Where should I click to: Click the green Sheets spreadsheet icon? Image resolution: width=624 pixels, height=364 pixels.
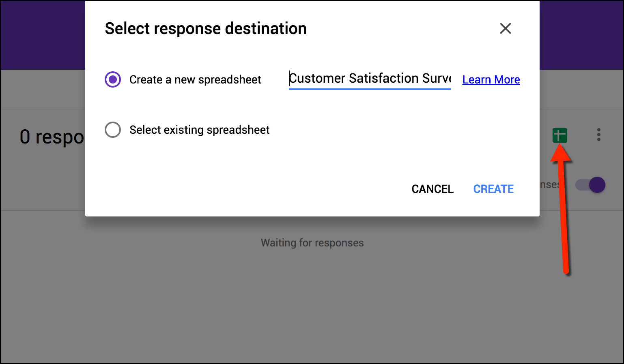[559, 135]
